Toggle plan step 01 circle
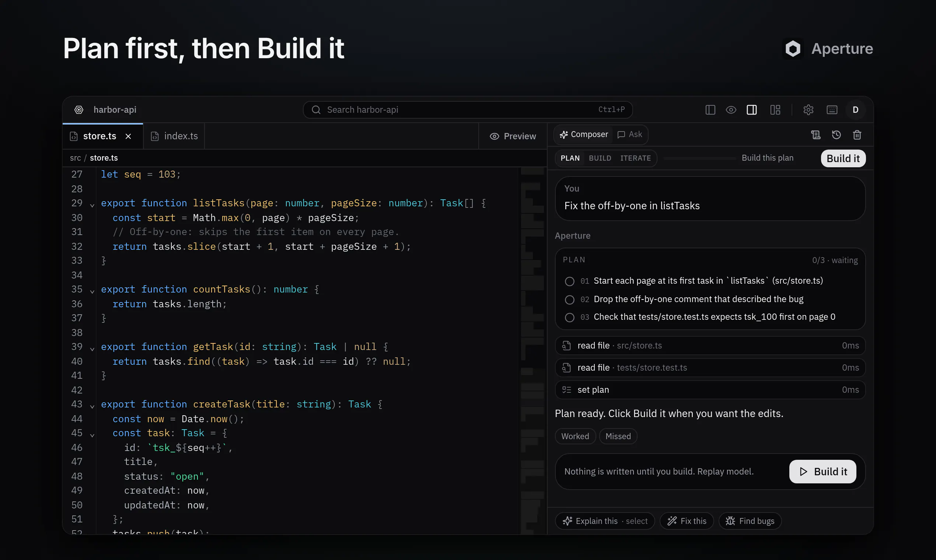Image resolution: width=936 pixels, height=560 pixels. (x=570, y=281)
